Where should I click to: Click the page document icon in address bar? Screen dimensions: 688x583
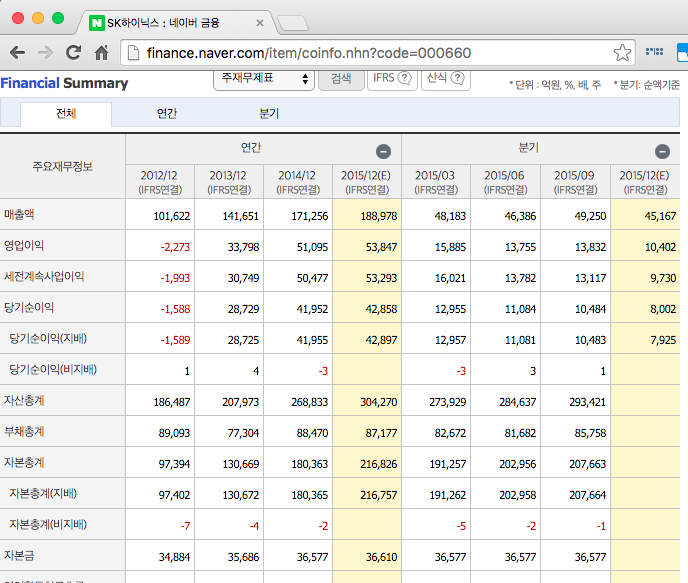133,53
